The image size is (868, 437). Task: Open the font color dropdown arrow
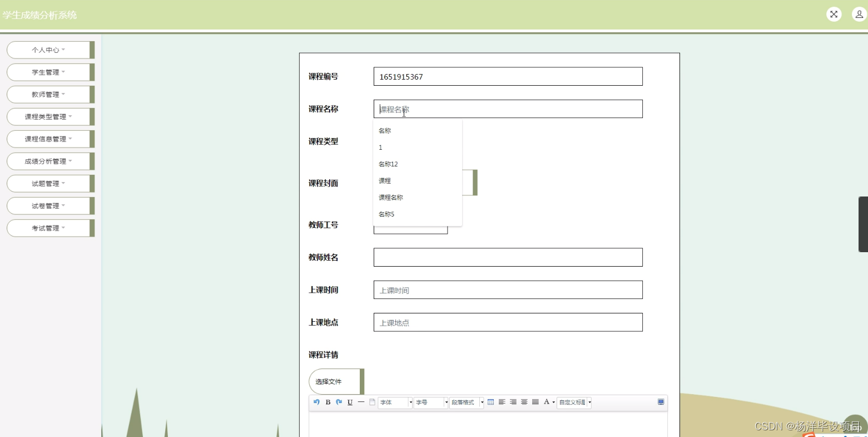click(554, 402)
